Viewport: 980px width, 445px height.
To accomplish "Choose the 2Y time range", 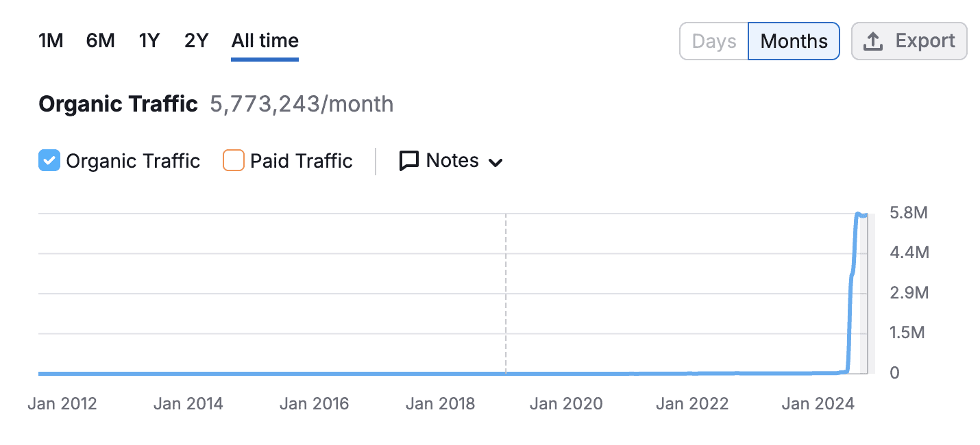I will [x=196, y=40].
